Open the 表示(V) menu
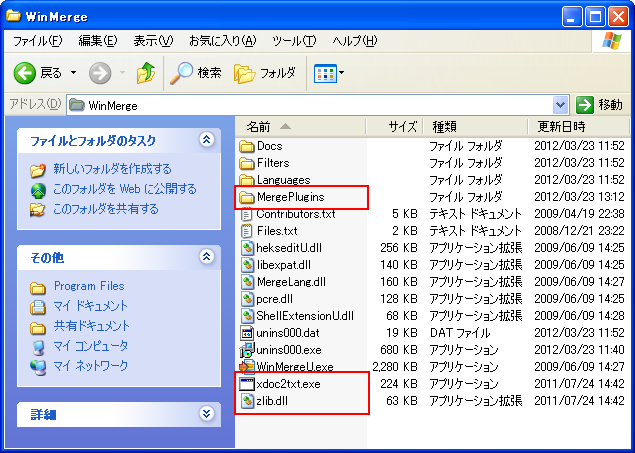 point(153,40)
